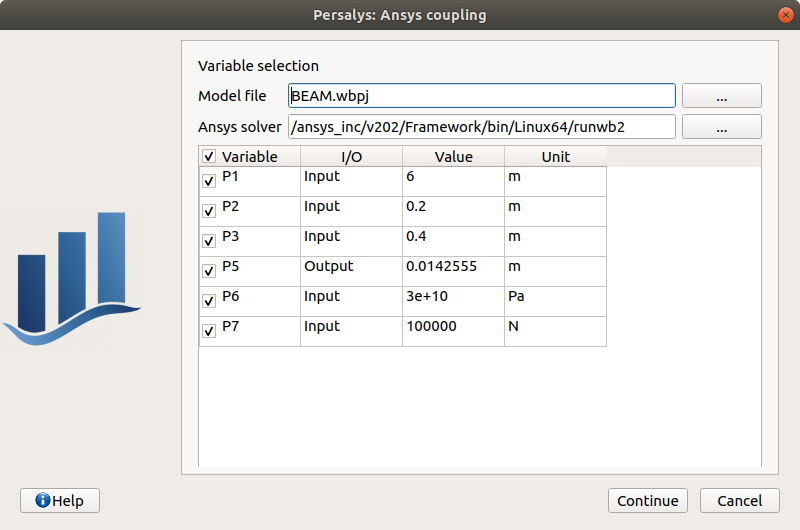
Task: Click the Continue button
Action: pyautogui.click(x=647, y=501)
